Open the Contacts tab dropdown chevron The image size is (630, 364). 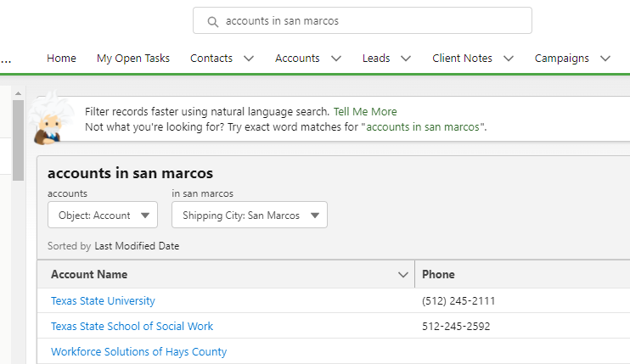249,59
